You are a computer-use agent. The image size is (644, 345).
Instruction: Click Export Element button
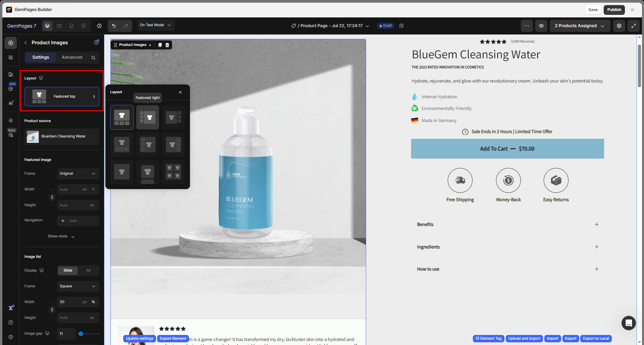tap(173, 339)
